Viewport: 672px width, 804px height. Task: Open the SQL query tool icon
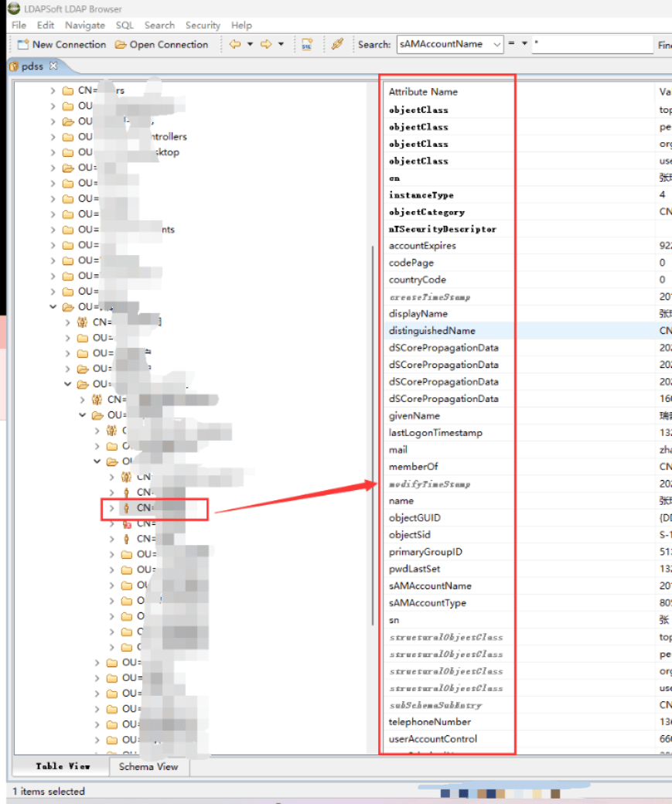coord(307,45)
